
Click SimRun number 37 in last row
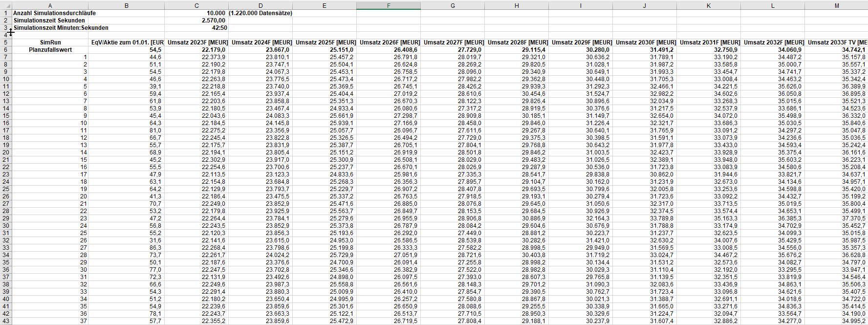pos(84,321)
